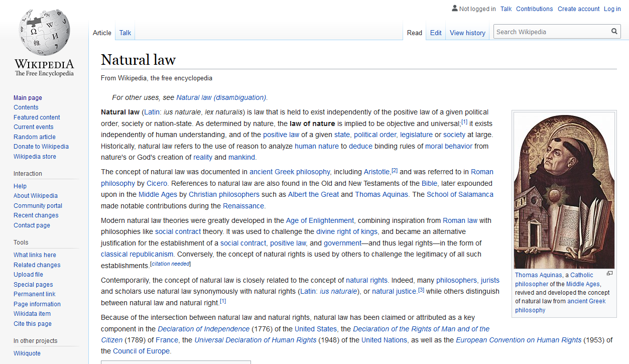Open the Renaissance link

tap(243, 206)
